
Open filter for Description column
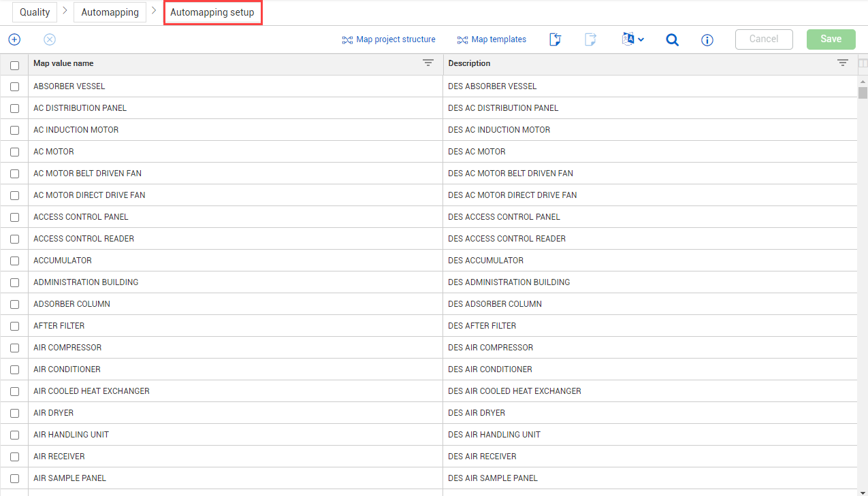[842, 63]
